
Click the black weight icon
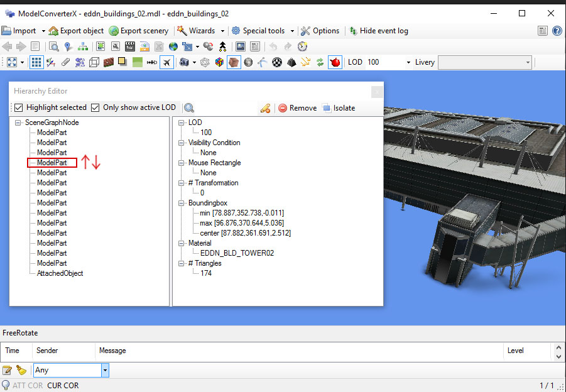tap(291, 62)
